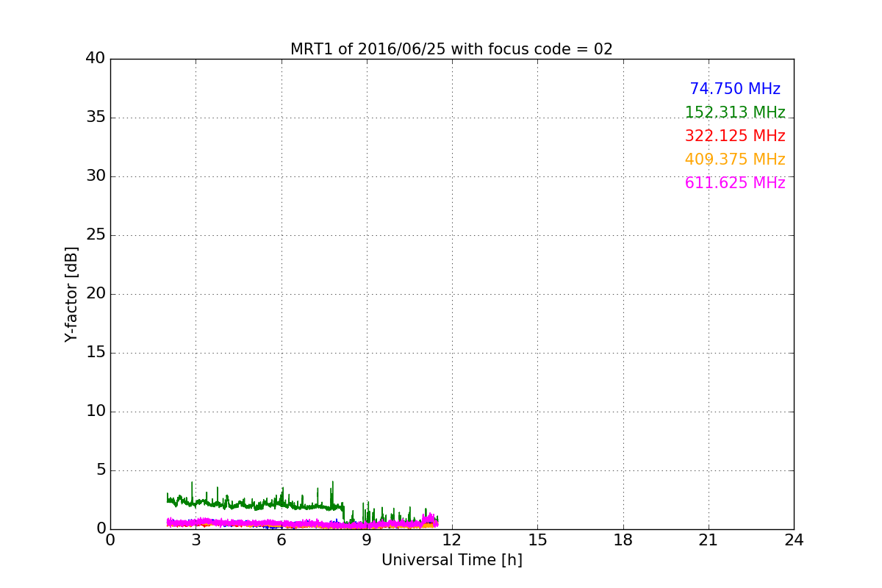Click the x-axis tick label 21
Screen dimensions: 882x588
[x=709, y=540]
